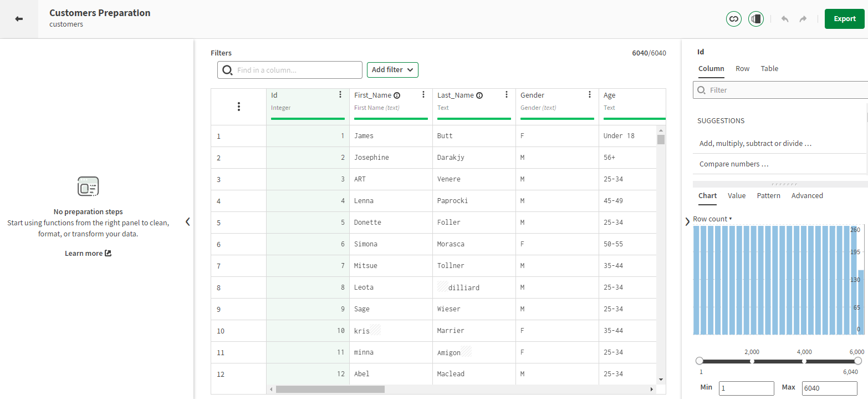
Task: Open the Gender column menu
Action: [x=590, y=95]
